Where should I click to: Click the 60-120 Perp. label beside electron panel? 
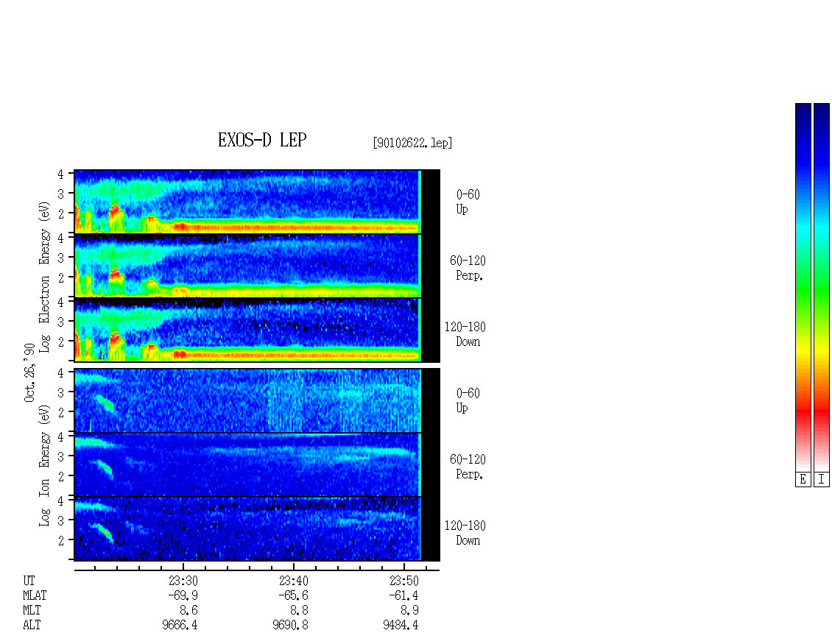coord(468,268)
